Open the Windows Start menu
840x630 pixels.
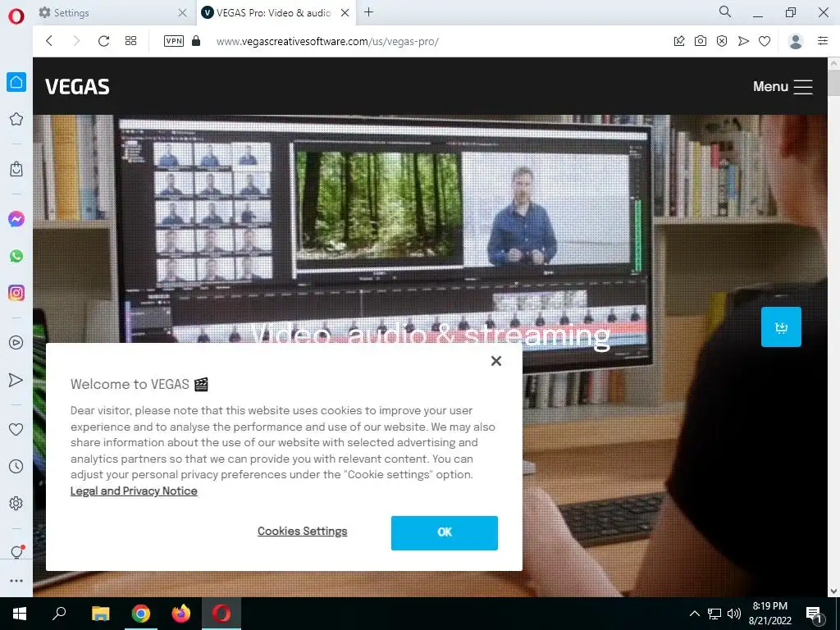pyautogui.click(x=20, y=614)
